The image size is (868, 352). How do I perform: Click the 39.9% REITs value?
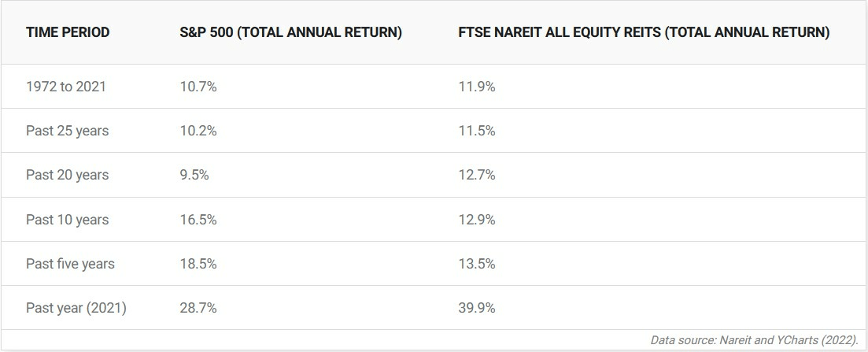click(477, 308)
